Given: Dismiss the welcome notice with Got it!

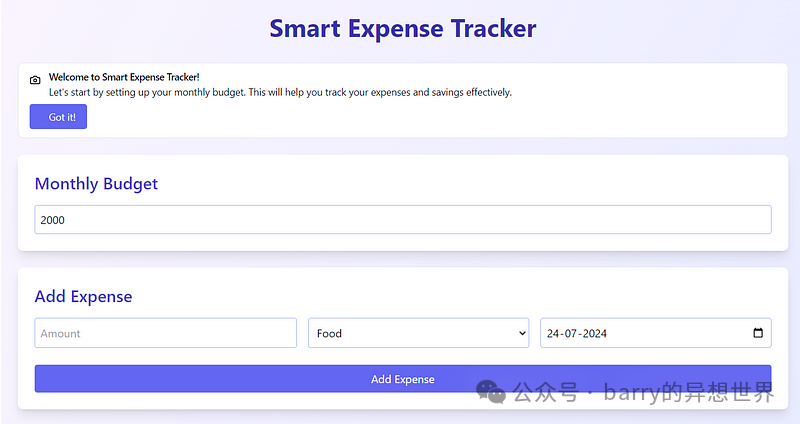Looking at the screenshot, I should (x=58, y=117).
